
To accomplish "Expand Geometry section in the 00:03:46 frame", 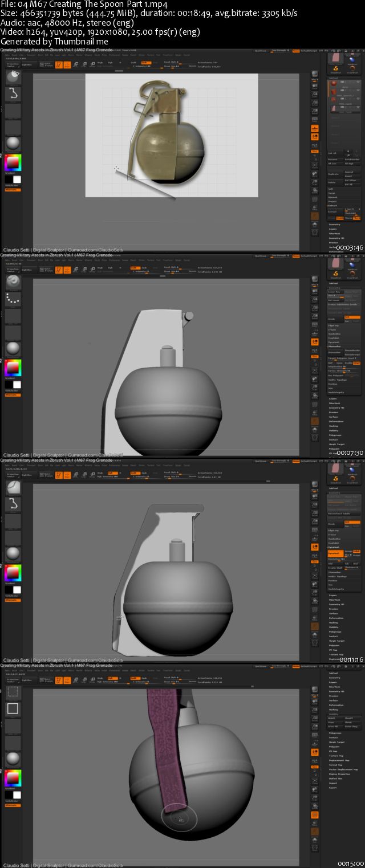I will 335,224.
